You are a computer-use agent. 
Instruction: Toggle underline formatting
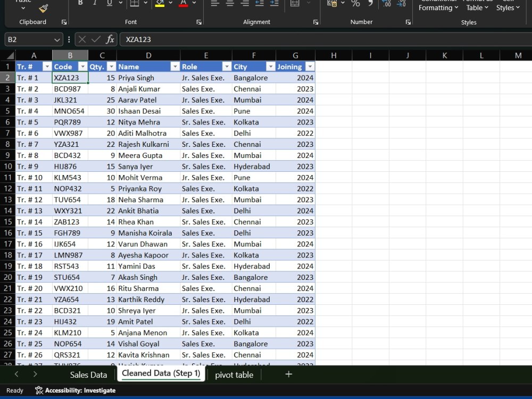point(110,3)
